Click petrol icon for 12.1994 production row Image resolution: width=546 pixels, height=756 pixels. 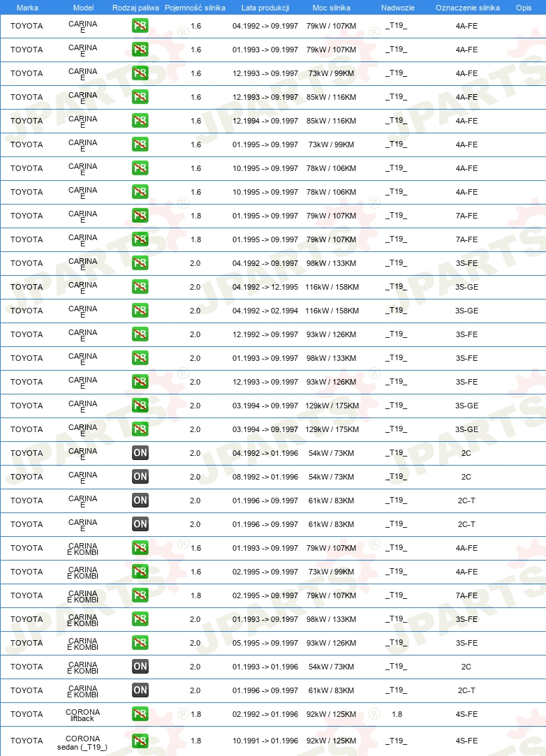click(140, 121)
